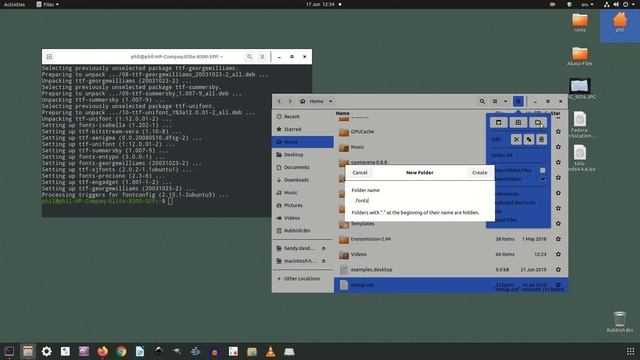The height and width of the screenshot is (360, 640).
Task: Select Recent in the Files sidebar
Action: point(303,116)
